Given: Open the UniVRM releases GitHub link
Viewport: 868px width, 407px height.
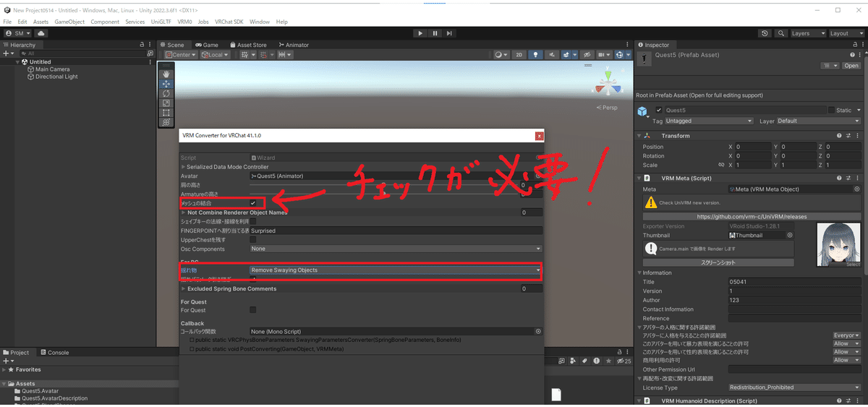Looking at the screenshot, I should 752,216.
